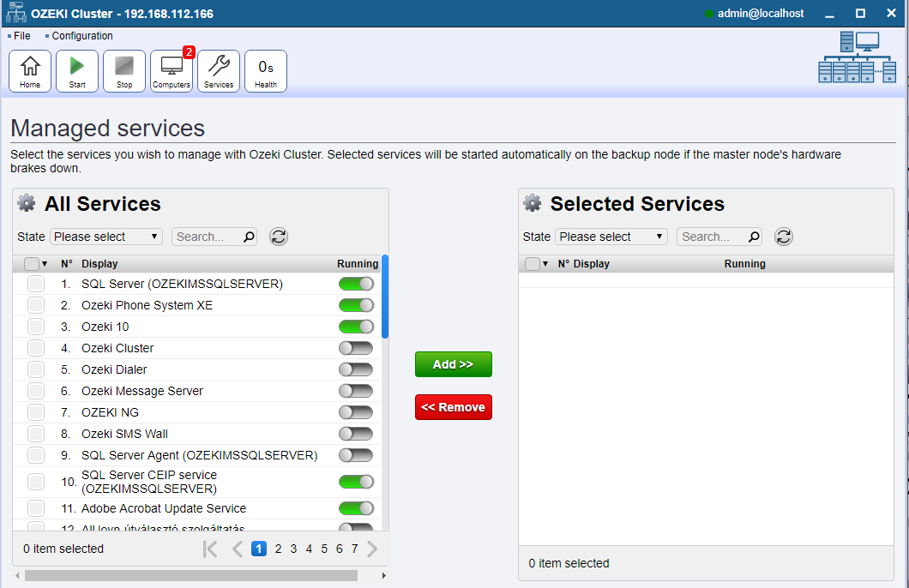
Task: Go to page 4 of services
Action: (x=309, y=549)
